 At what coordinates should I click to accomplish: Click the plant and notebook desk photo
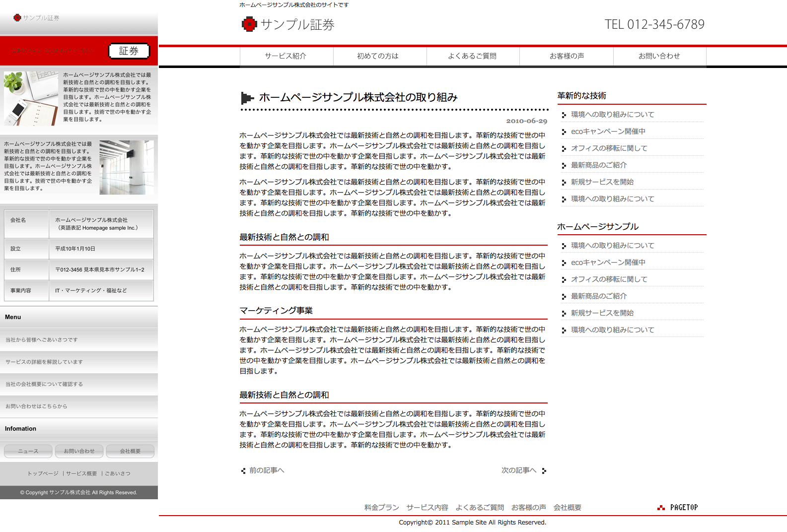point(31,98)
